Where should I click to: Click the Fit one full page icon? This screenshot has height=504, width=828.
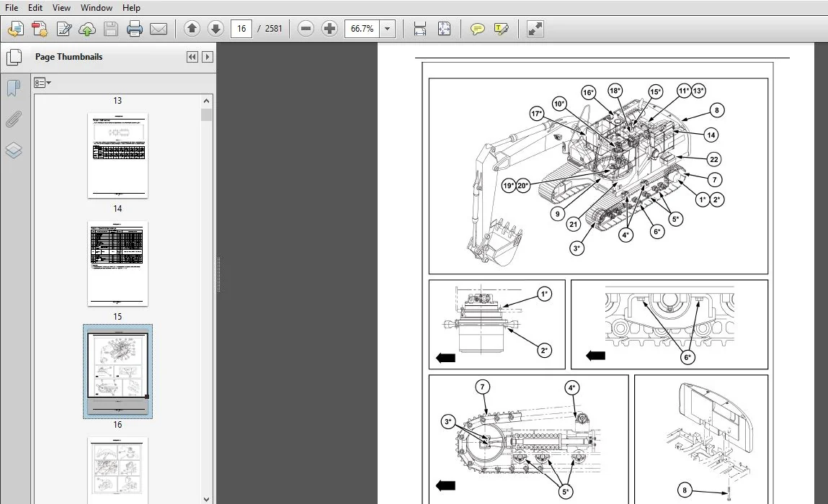tap(444, 29)
